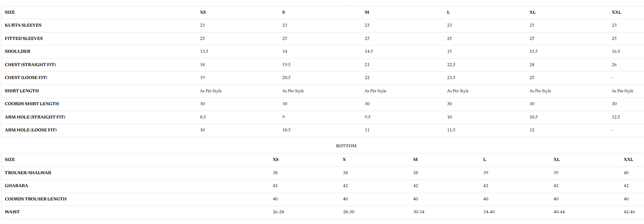Click the CHEST (STRAIGHT FIT) label
This screenshot has height=224, width=644.
tap(30, 65)
